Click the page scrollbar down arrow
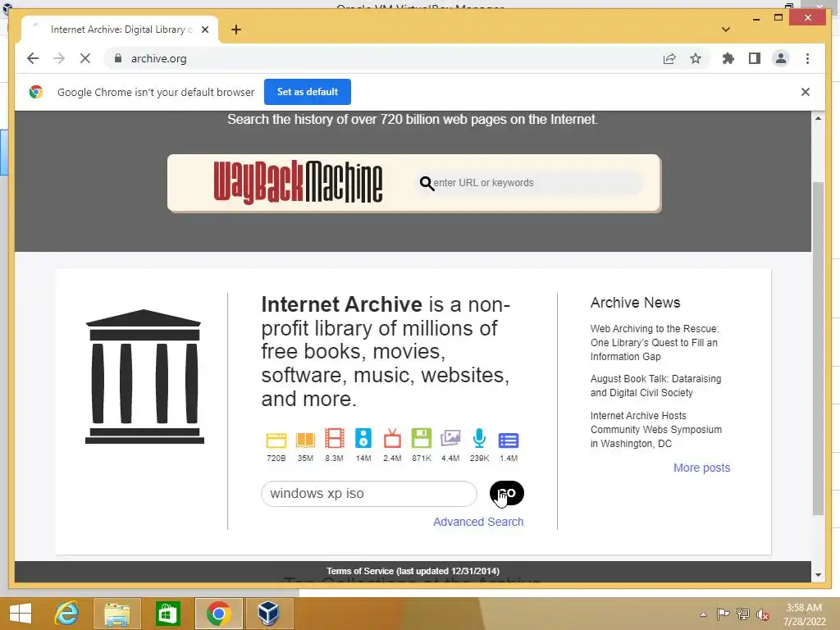 point(818,575)
